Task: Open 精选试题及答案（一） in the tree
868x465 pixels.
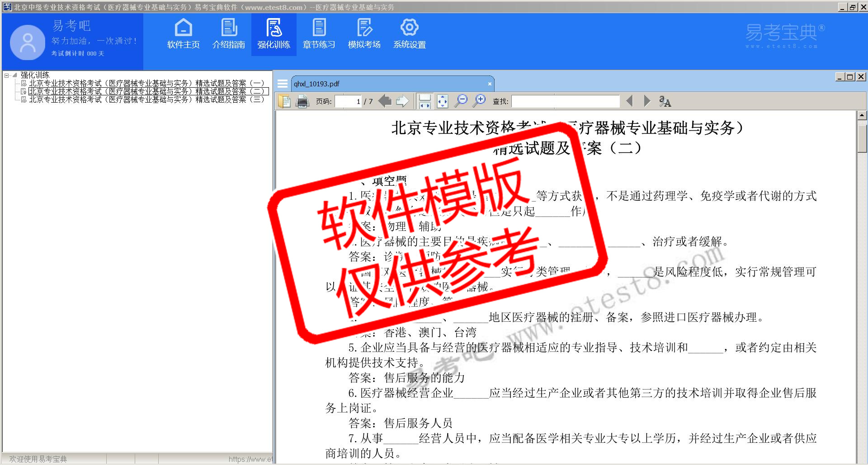Action: point(146,83)
